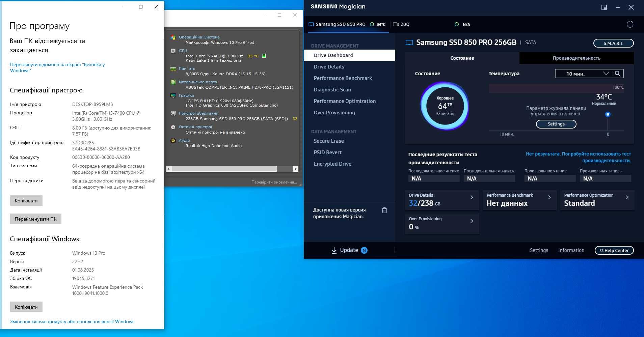
Task: Expand the Performance Optimization card arrow
Action: click(x=627, y=197)
